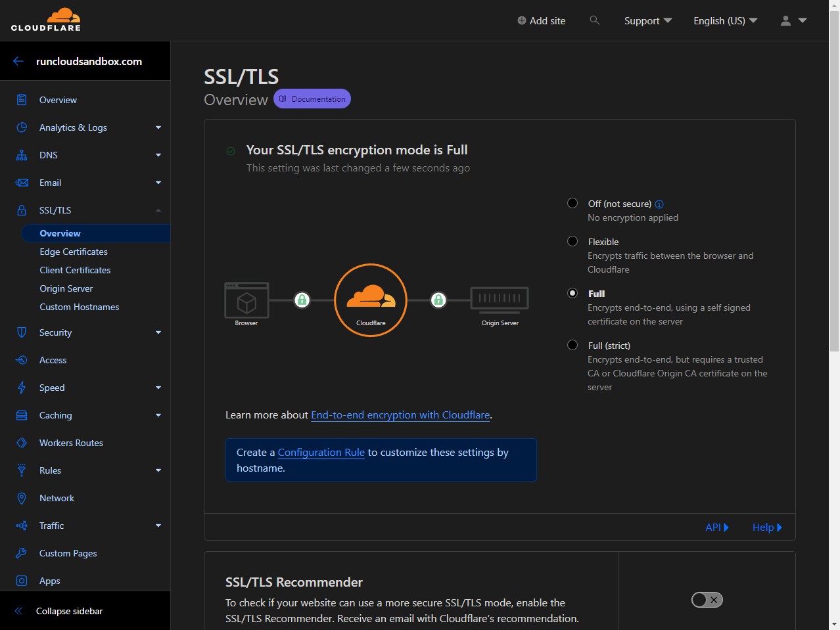Click the Overview clipboard icon in sidebar
The height and width of the screenshot is (630, 840).
[22, 100]
